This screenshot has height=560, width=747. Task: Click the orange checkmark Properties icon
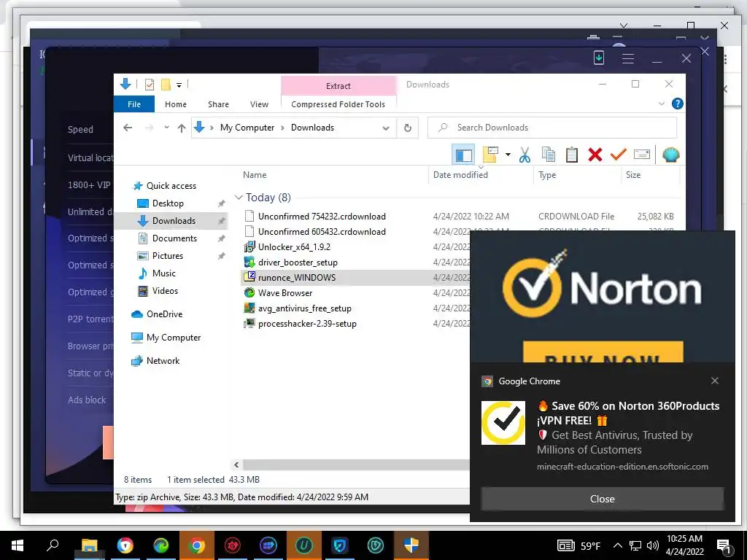tap(619, 155)
